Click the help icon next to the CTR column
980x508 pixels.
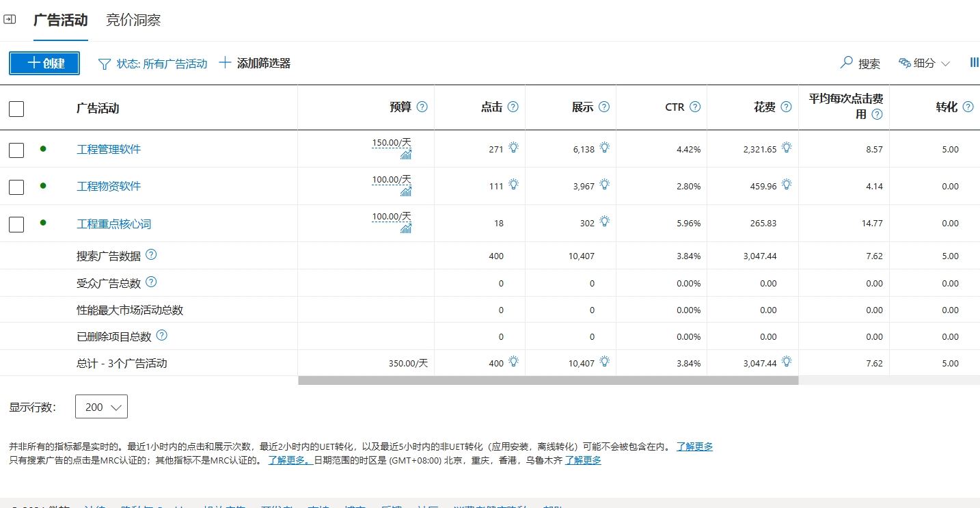(695, 107)
